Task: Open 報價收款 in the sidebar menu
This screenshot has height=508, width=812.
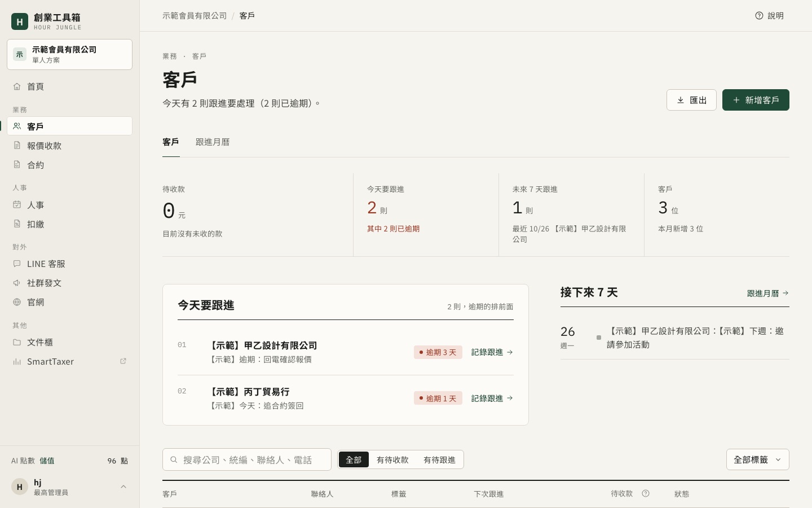Action: point(69,146)
